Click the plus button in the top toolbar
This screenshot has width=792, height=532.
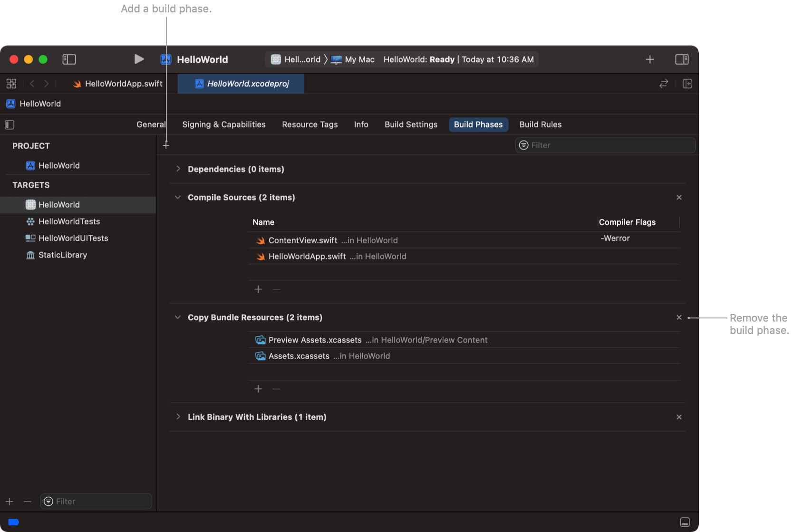pyautogui.click(x=650, y=59)
